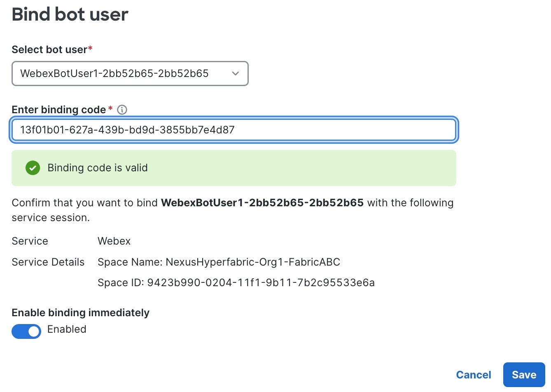Click the checkmark icon confirming the binding code
Screen dimensions: 551x392
point(33,168)
